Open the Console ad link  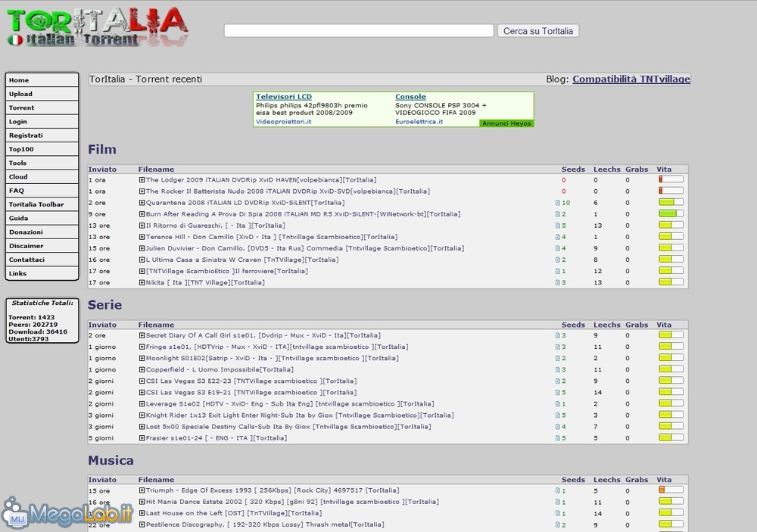(x=410, y=97)
